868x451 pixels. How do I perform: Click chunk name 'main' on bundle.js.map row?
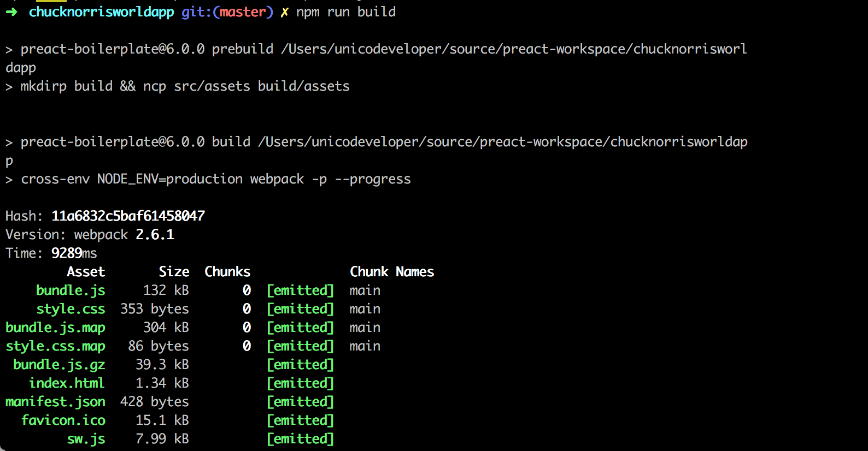click(365, 328)
